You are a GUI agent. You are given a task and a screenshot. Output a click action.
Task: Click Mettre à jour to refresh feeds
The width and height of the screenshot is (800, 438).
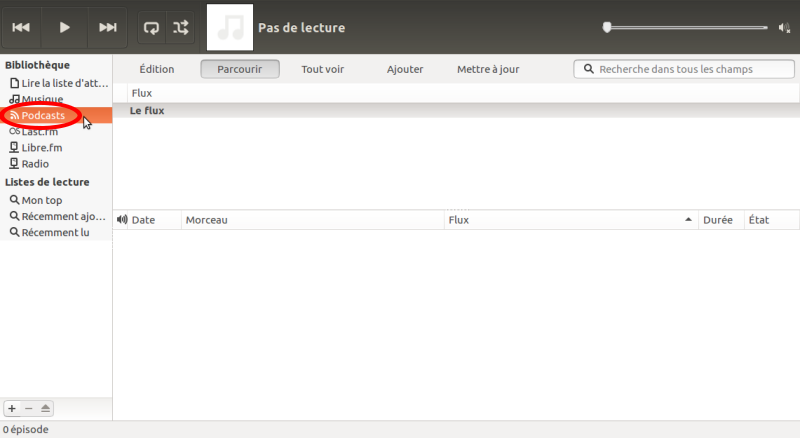click(x=488, y=69)
